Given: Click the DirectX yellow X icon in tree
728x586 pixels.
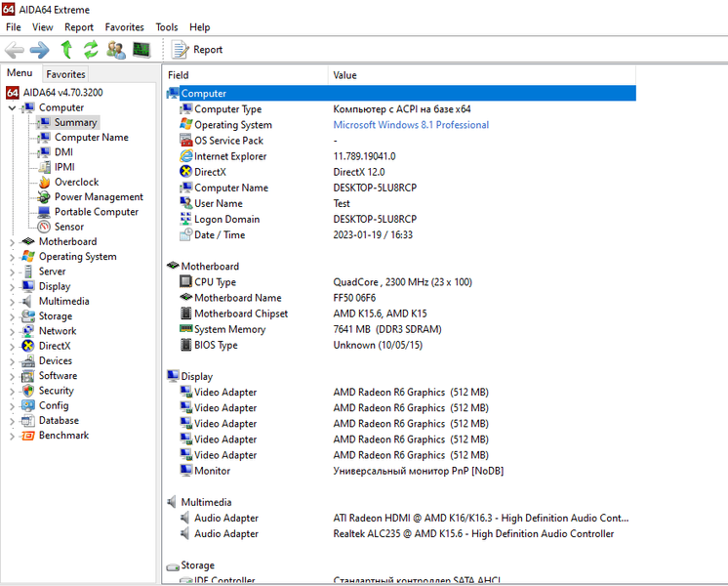Looking at the screenshot, I should coord(28,346).
